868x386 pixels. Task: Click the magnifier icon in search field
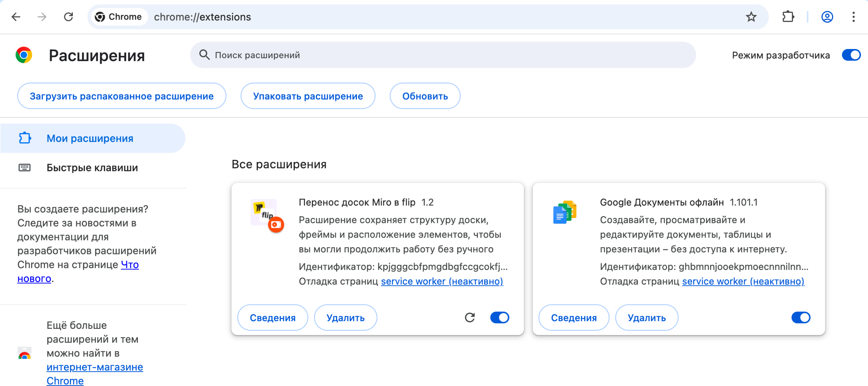pos(204,55)
